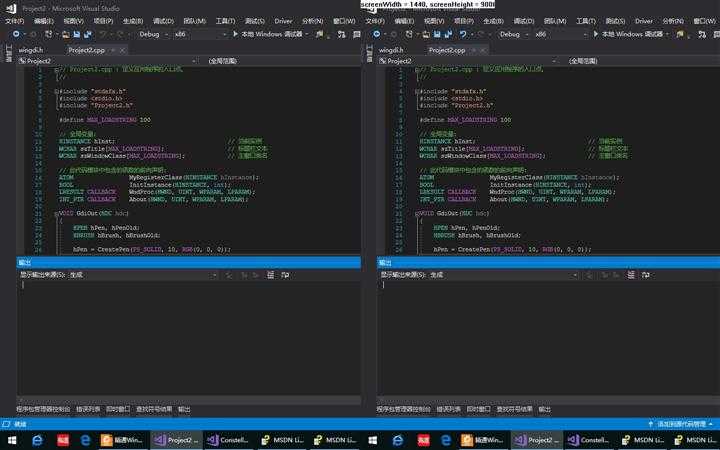Open Constell... Visual Studio in leftmost taskbar group
720x450 pixels.
pyautogui.click(x=228, y=440)
